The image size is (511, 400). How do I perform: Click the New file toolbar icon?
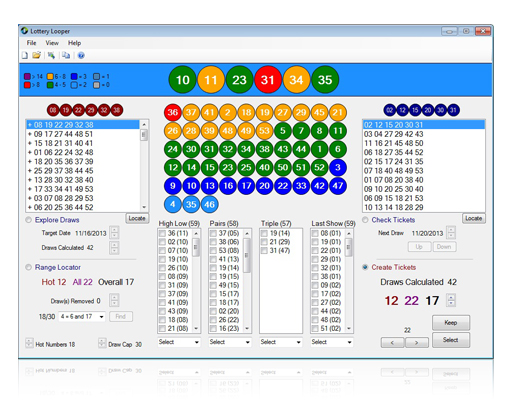(25, 55)
